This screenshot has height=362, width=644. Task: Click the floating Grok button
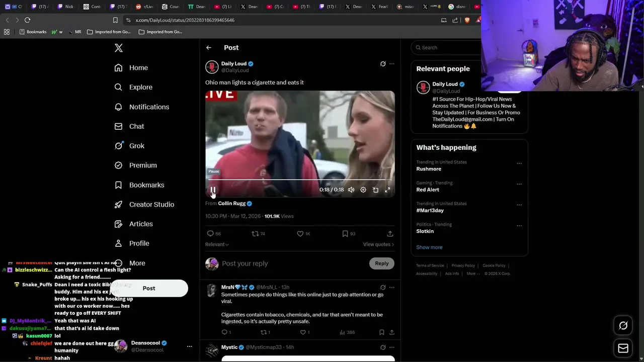tap(623, 326)
